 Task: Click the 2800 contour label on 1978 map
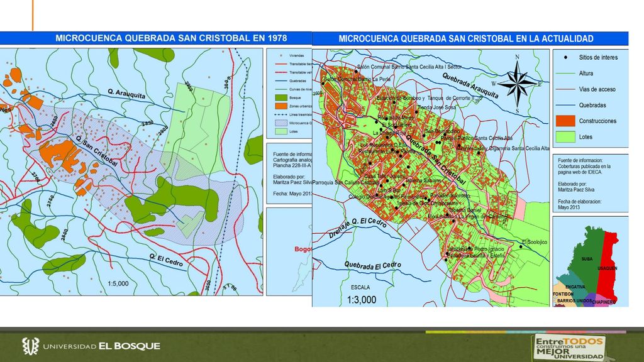64,234
